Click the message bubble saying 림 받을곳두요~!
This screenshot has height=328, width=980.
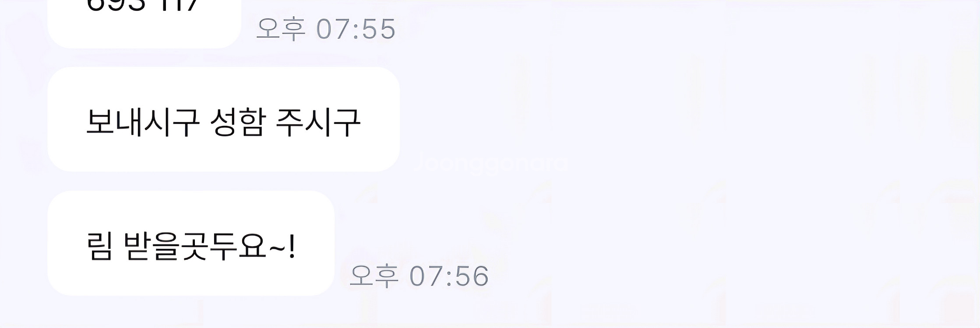[191, 243]
